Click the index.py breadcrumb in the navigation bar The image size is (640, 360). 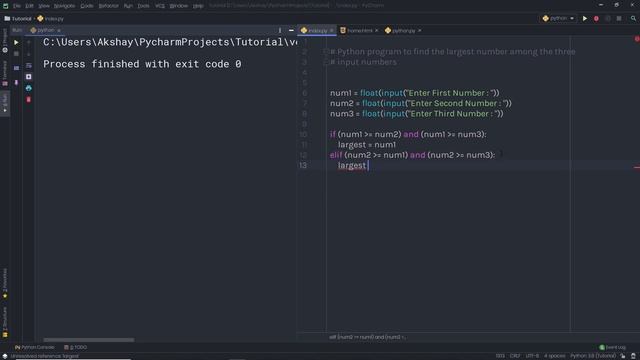(51, 19)
